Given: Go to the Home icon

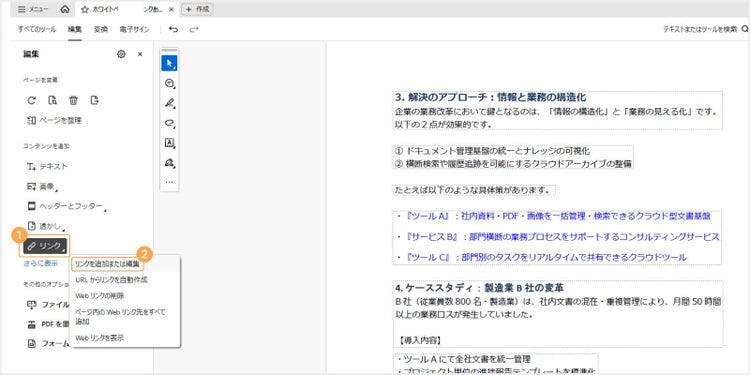Looking at the screenshot, I should 65,9.
